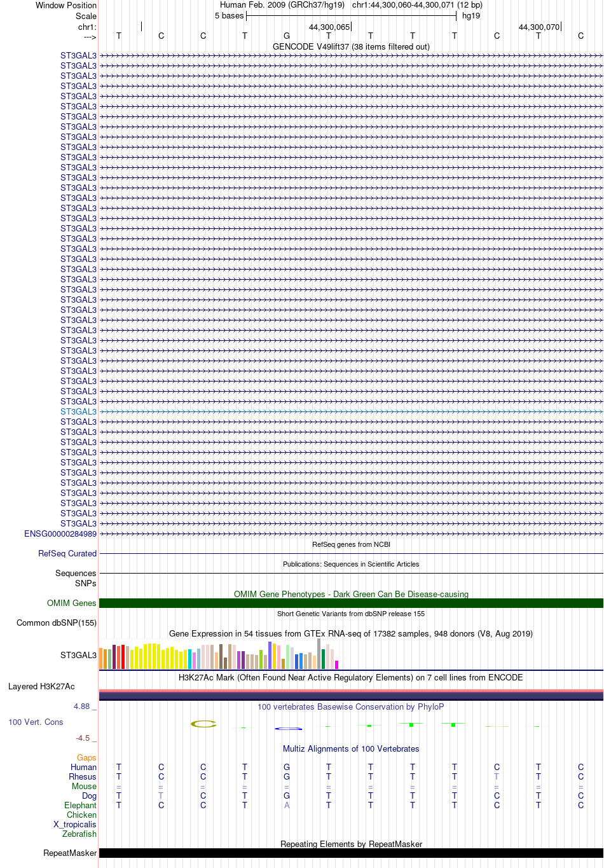Click the Elephant alignment row label
Screen dimensions: 604x868
(x=80, y=805)
